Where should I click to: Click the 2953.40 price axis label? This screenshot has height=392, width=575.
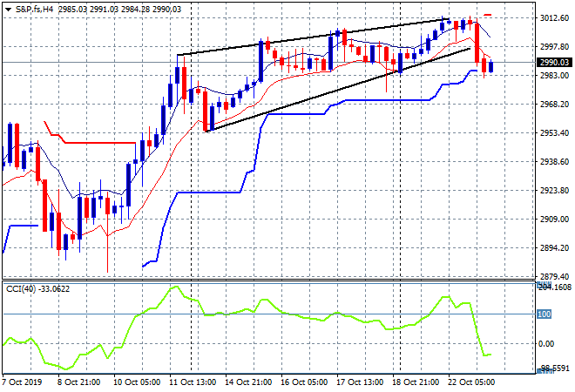point(554,132)
